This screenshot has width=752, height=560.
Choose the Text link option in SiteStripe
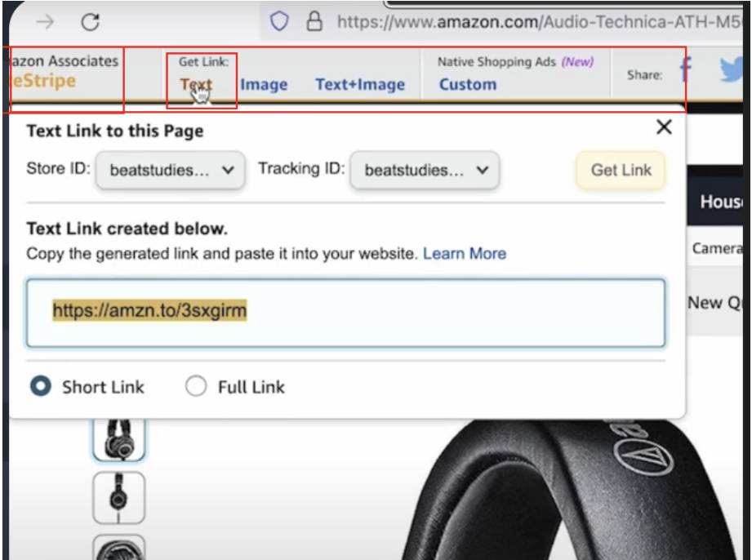tap(196, 84)
